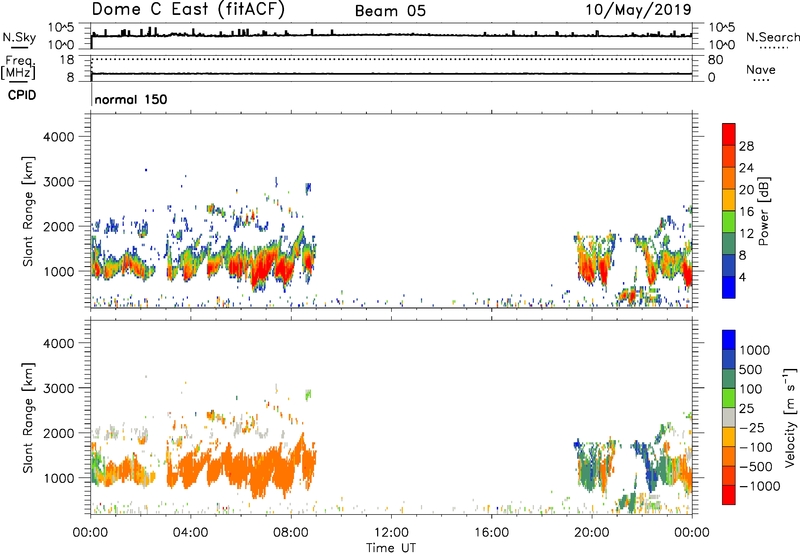Click the '20:00' time axis label
Viewport: 800px width, 554px height.
click(x=591, y=533)
